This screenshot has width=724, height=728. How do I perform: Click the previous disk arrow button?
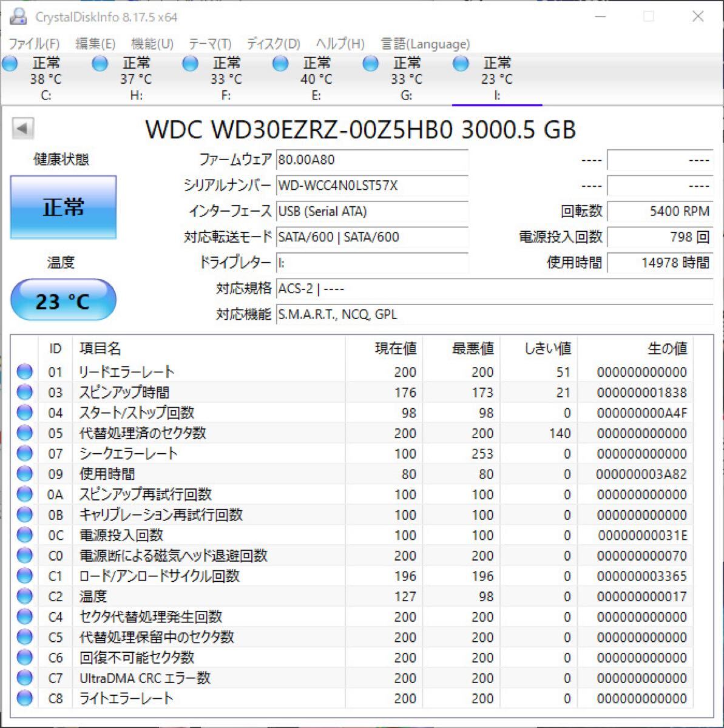point(22,128)
